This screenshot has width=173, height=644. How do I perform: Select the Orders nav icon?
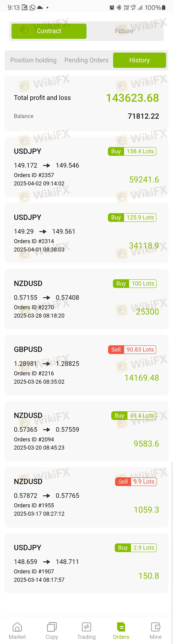(x=121, y=627)
